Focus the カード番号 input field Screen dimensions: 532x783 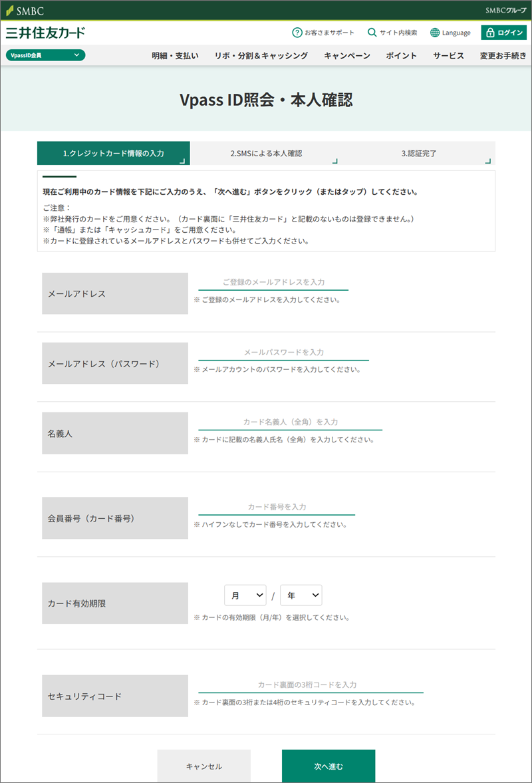[x=277, y=508]
